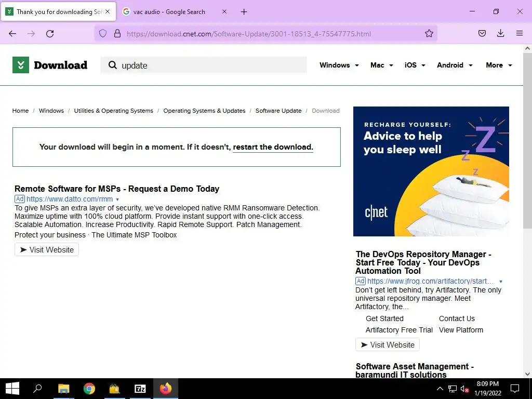Open the Software Asset Management ad title
This screenshot has width=532, height=399.
[x=414, y=370]
